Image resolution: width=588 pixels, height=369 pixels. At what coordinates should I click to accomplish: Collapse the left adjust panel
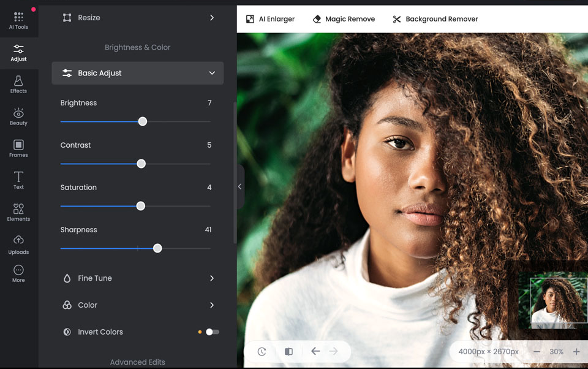[x=240, y=186]
